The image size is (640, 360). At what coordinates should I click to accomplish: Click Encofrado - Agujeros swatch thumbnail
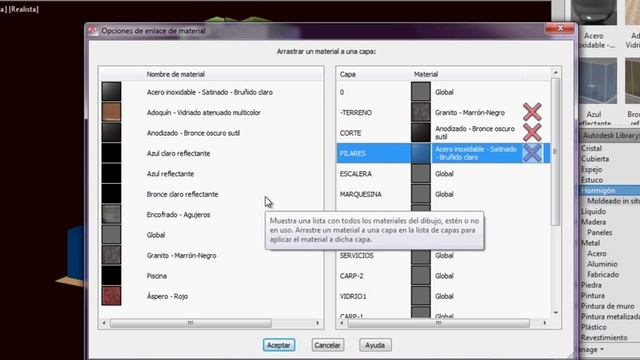click(x=111, y=214)
